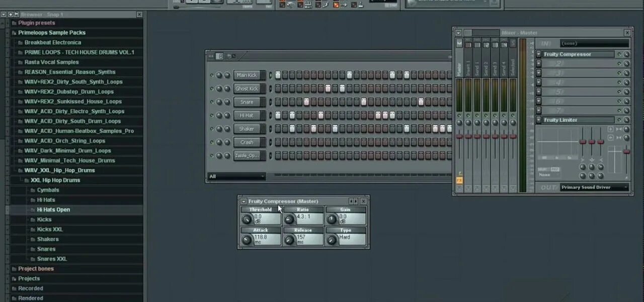Click the Ratio knob in Fruity Compressor
The image size is (644, 302).
[289, 219]
